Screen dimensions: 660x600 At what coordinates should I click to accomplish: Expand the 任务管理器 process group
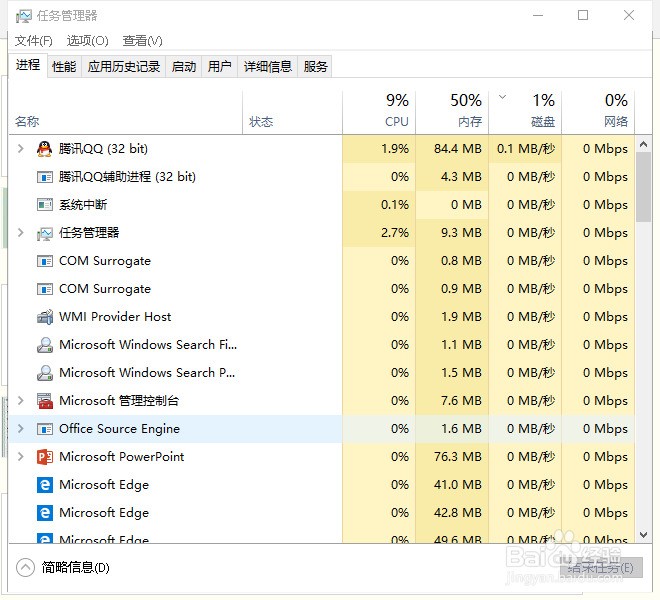click(20, 232)
